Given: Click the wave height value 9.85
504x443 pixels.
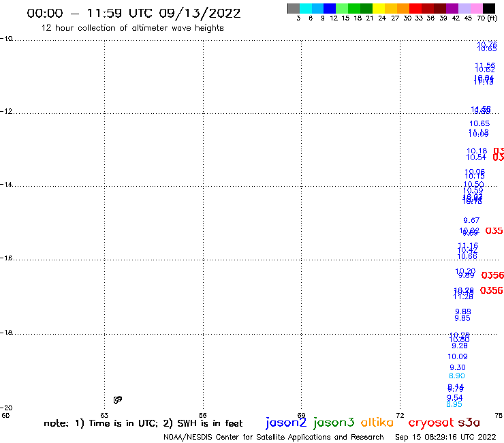Looking at the screenshot, I should [462, 318].
